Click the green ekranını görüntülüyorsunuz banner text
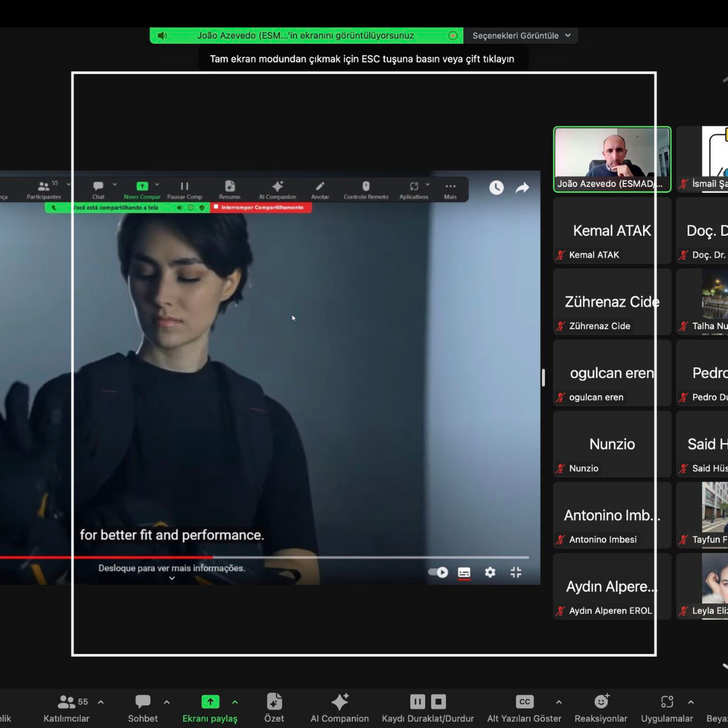Viewport: 728px width, 728px height. tap(305, 35)
